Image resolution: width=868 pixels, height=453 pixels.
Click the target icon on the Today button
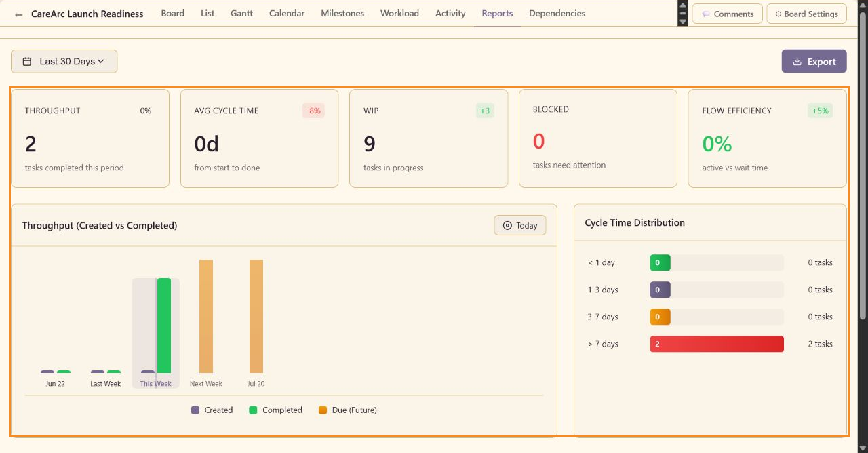pyautogui.click(x=507, y=226)
